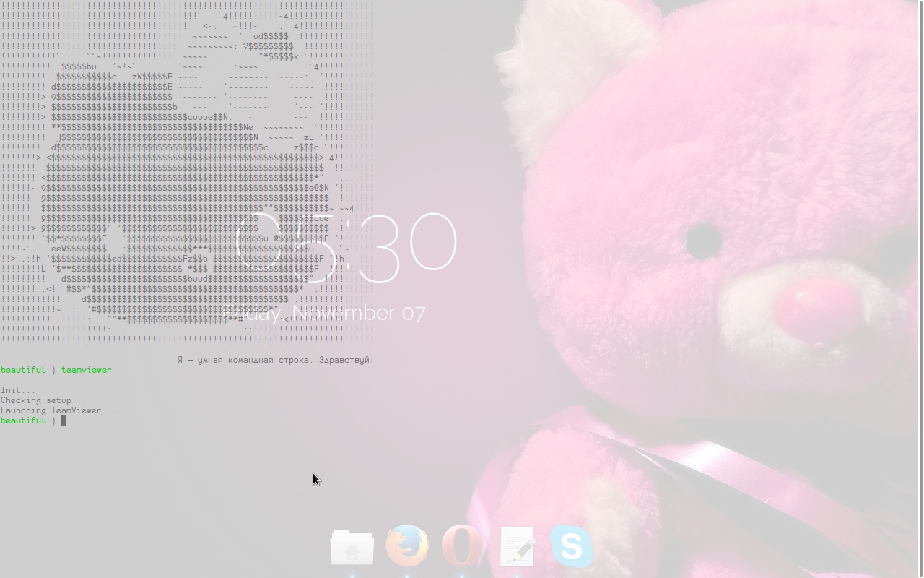Click the "teamviewer" command text

pos(86,370)
